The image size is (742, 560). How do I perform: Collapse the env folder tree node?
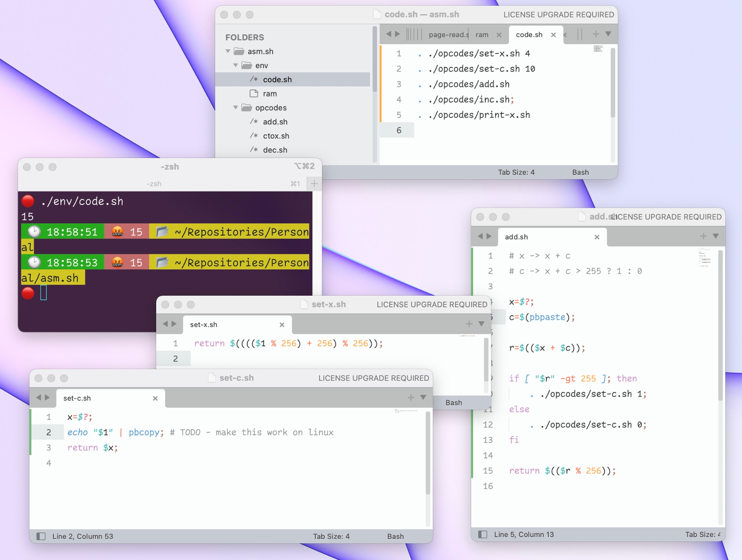(235, 65)
